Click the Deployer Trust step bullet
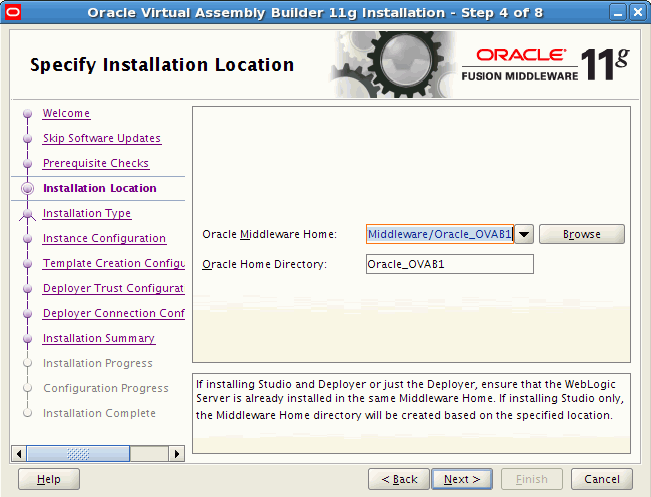This screenshot has height=497, width=651. (x=27, y=288)
